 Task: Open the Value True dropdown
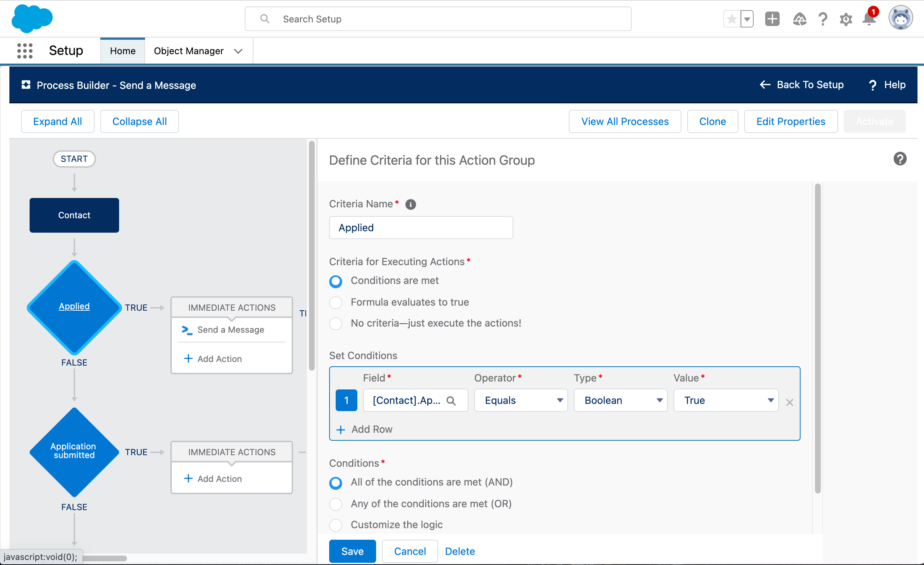point(726,400)
